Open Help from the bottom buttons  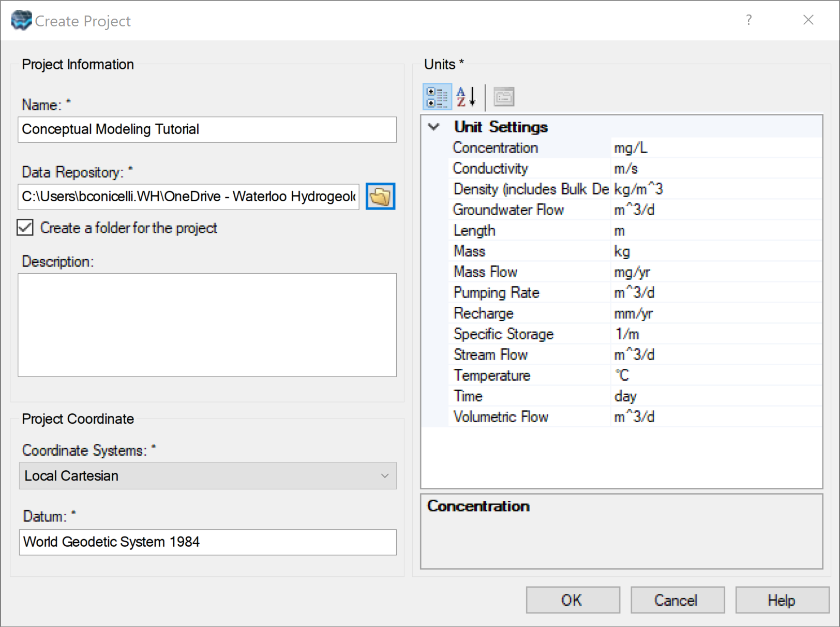[782, 600]
